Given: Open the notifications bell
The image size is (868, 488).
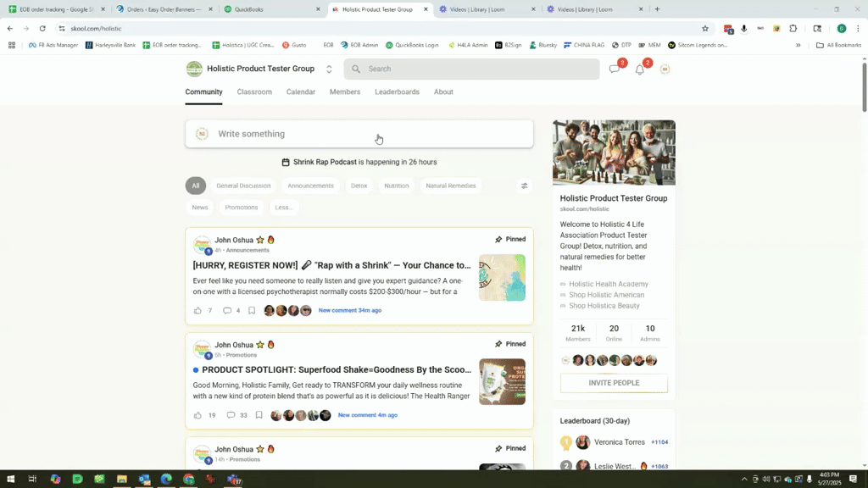Looking at the screenshot, I should 639,69.
